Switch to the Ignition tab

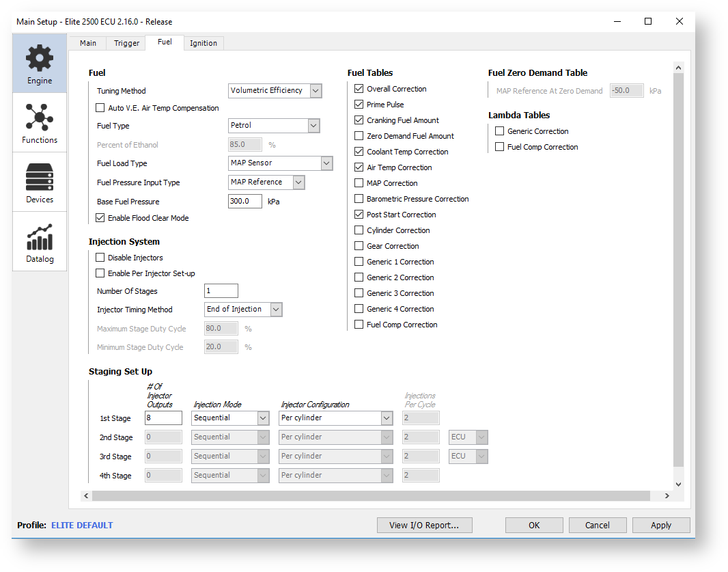click(204, 43)
